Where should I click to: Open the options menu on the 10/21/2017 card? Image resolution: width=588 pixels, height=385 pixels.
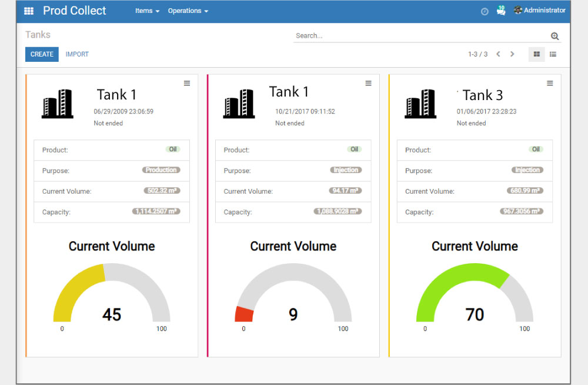pos(368,83)
